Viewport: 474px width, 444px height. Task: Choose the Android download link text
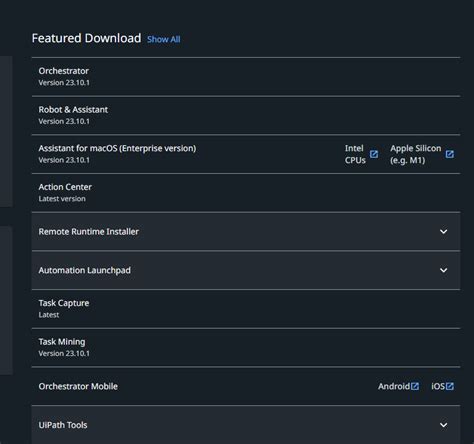394,386
